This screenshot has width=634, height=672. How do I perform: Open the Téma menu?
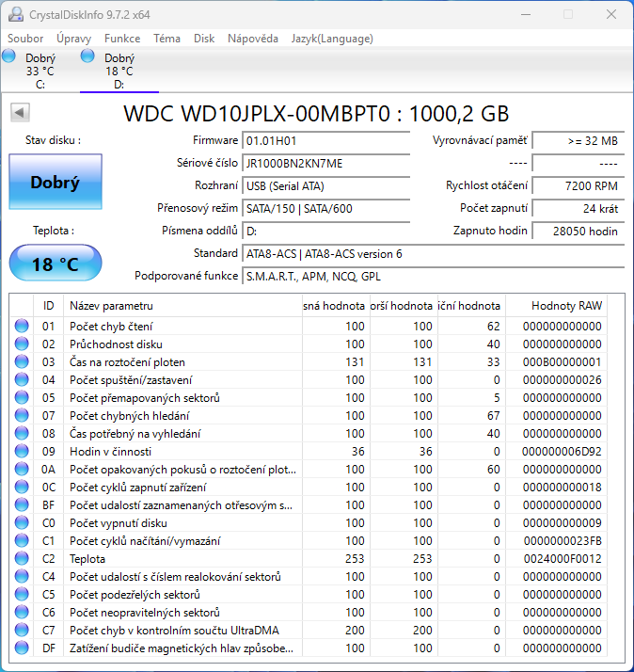(x=166, y=39)
